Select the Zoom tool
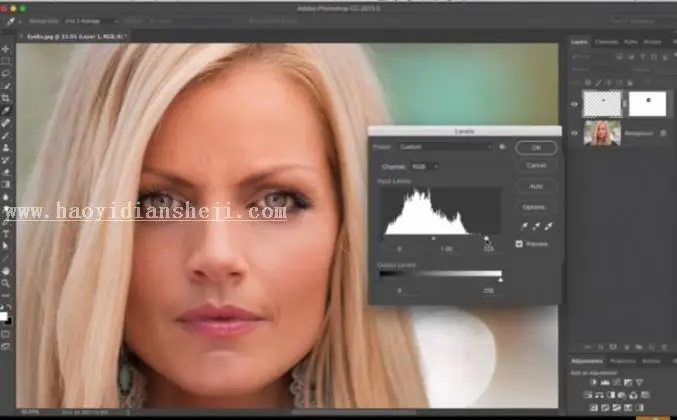The image size is (677, 420). [x=6, y=283]
